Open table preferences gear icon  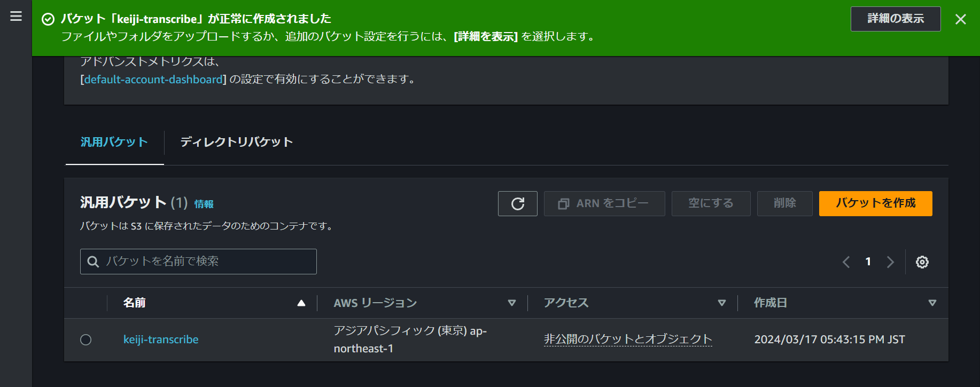pos(922,262)
